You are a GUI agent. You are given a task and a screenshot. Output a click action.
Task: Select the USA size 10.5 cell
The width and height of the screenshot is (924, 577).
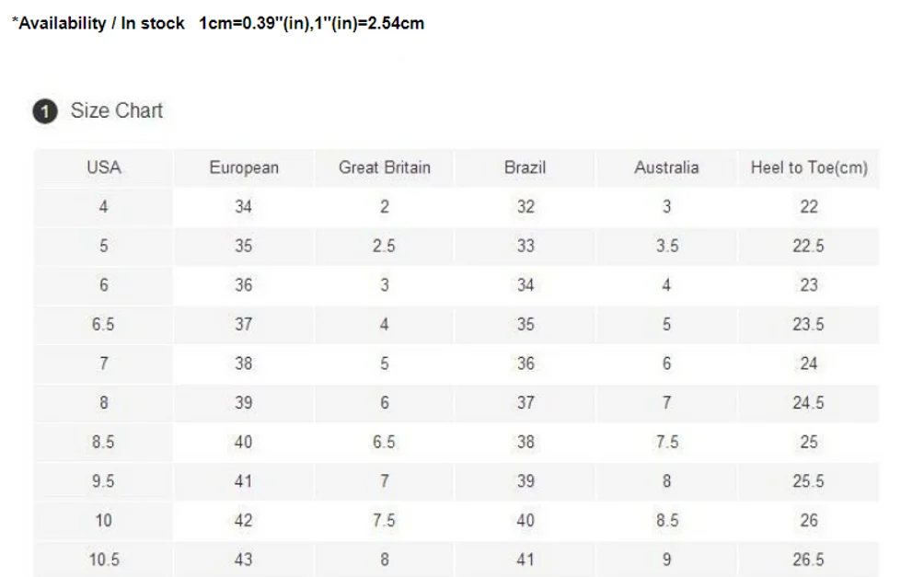pyautogui.click(x=104, y=560)
